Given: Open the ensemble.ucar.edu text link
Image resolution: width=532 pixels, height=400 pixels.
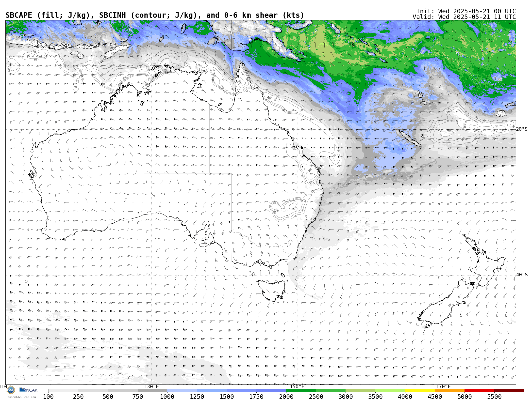Looking at the screenshot, I should 22,397.
